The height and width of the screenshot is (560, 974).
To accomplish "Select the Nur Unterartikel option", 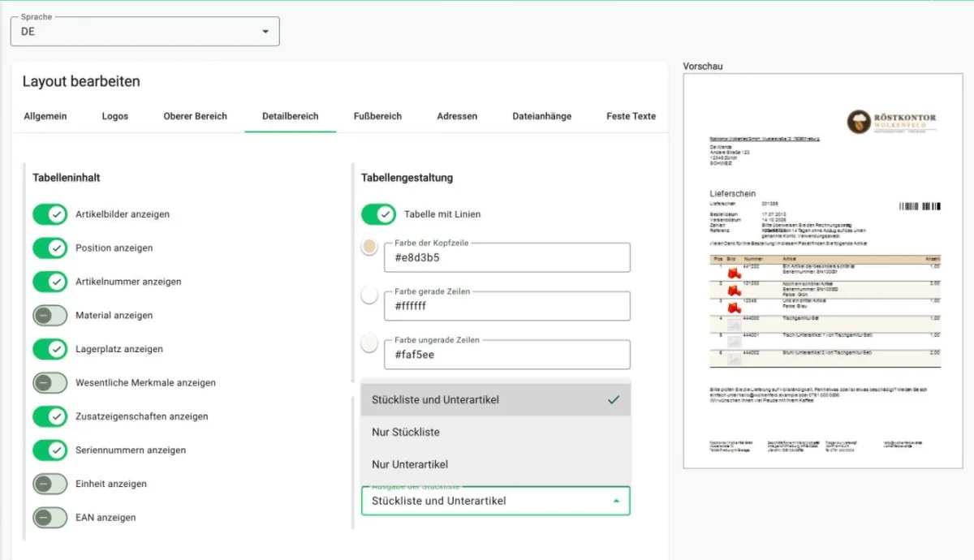I will click(495, 464).
